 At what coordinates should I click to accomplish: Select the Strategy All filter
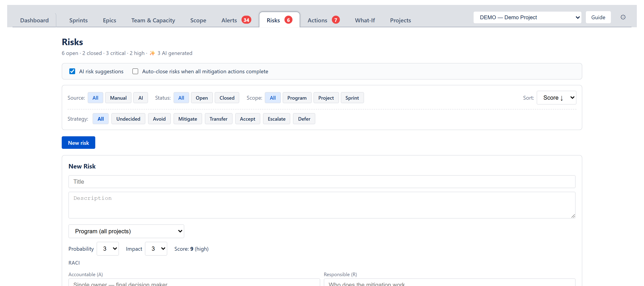(100, 119)
